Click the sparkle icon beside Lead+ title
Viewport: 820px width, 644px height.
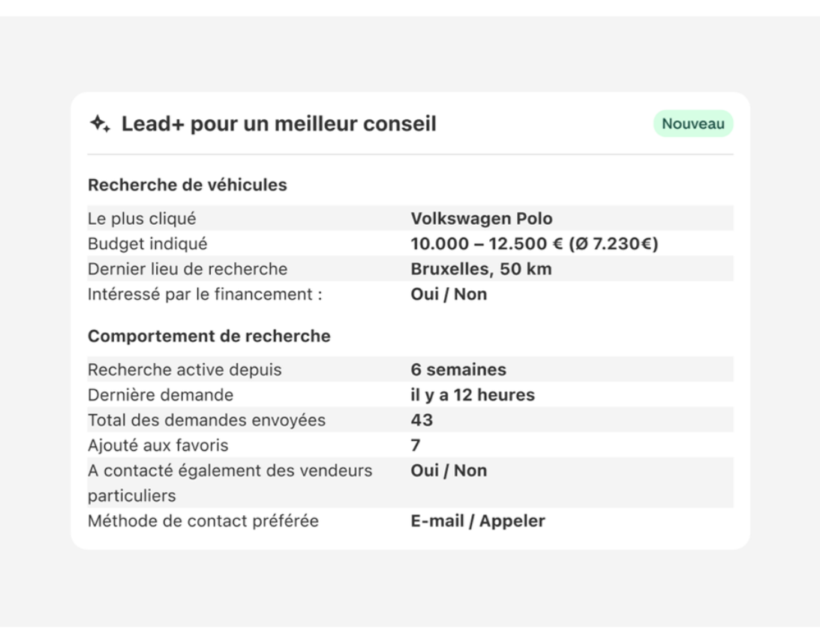point(100,124)
